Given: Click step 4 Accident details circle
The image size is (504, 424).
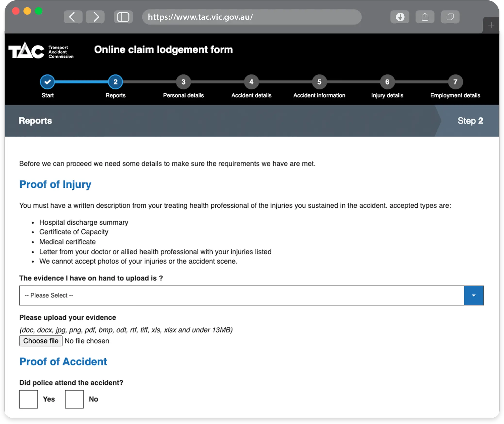Looking at the screenshot, I should [x=251, y=82].
